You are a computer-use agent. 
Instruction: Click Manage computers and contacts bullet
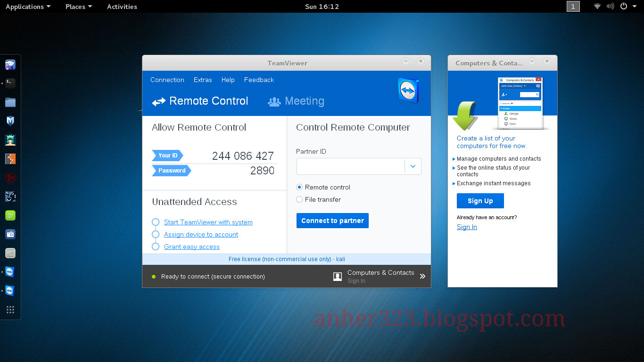(499, 159)
